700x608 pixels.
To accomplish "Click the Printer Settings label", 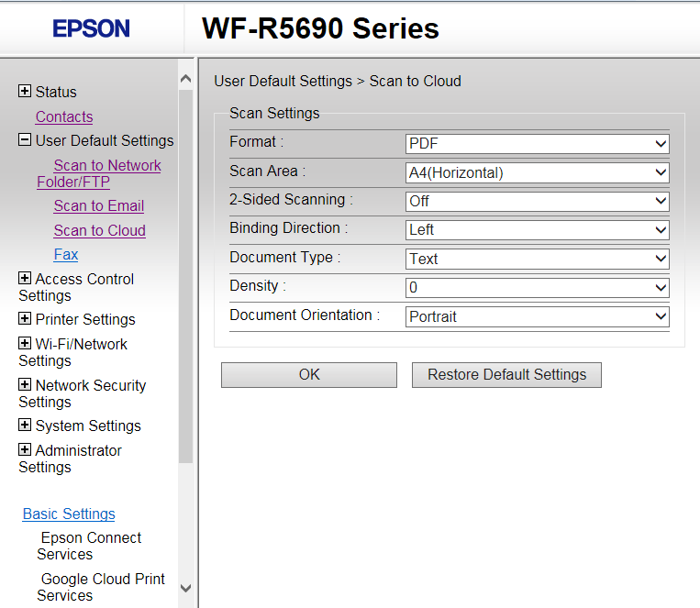I will click(85, 320).
